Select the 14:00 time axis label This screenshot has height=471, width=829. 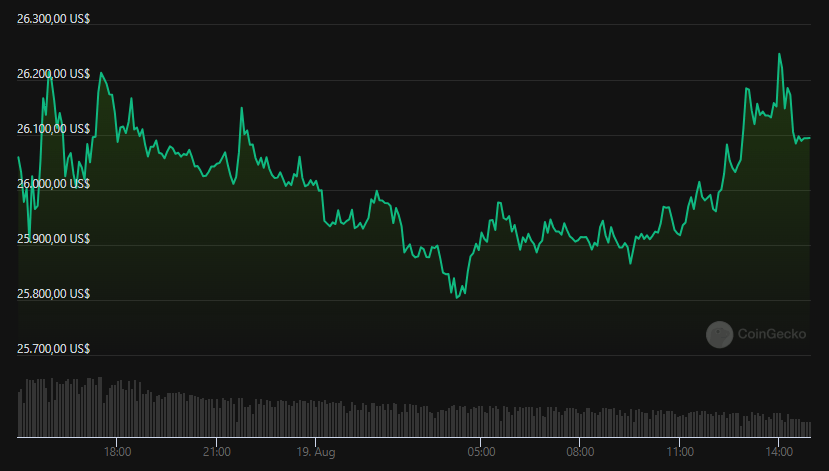click(x=779, y=452)
